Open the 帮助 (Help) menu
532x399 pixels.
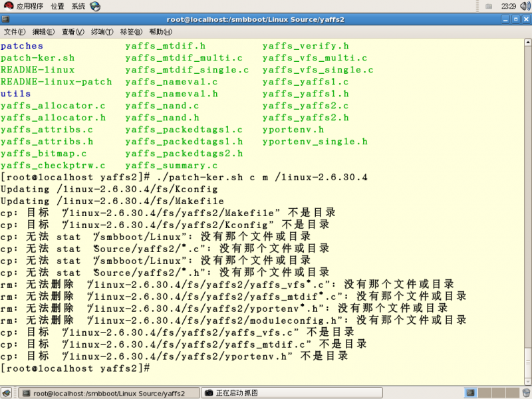coord(160,31)
